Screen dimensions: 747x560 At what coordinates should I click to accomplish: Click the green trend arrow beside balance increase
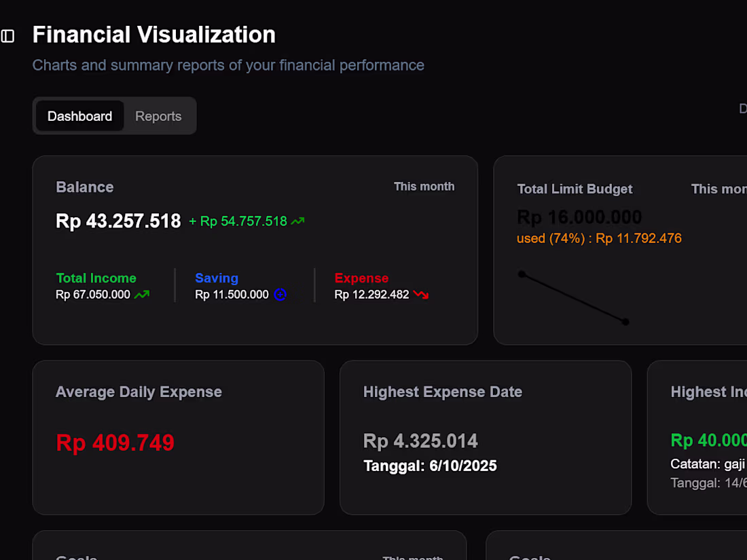click(x=299, y=221)
